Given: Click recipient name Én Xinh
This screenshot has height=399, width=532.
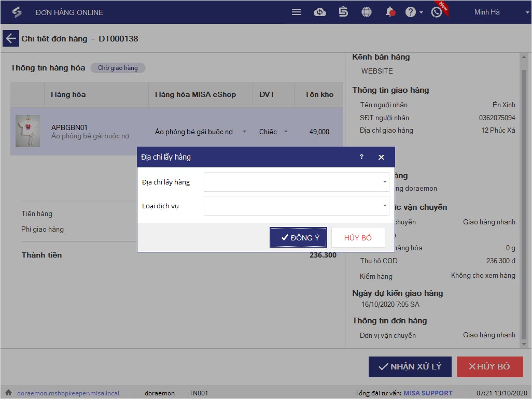Looking at the screenshot, I should click(x=504, y=105).
